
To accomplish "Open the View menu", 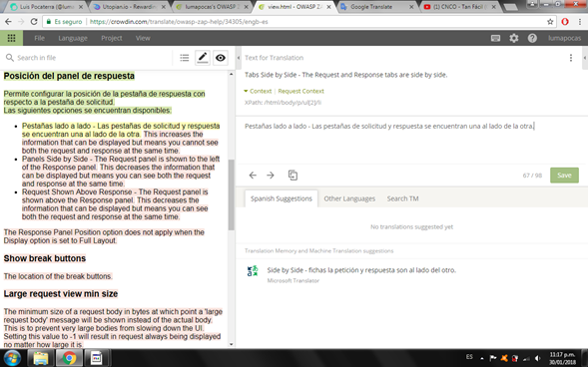I will pos(143,38).
